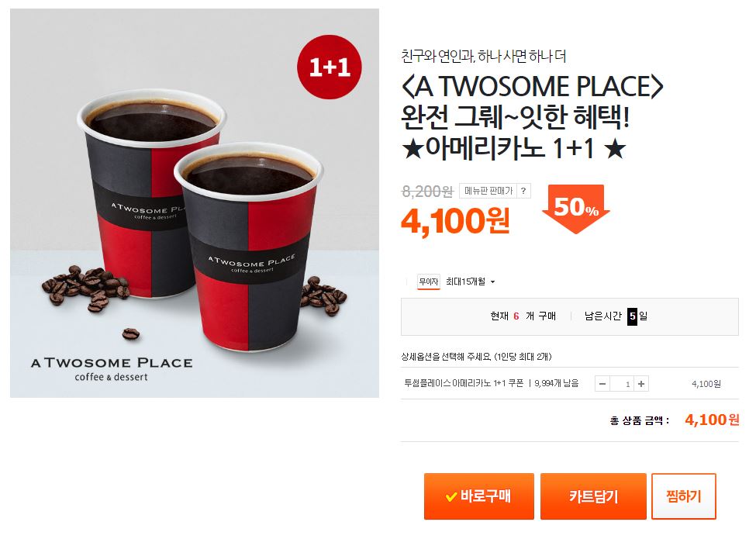Click the 친구와 연인과 subtitle text

point(484,57)
